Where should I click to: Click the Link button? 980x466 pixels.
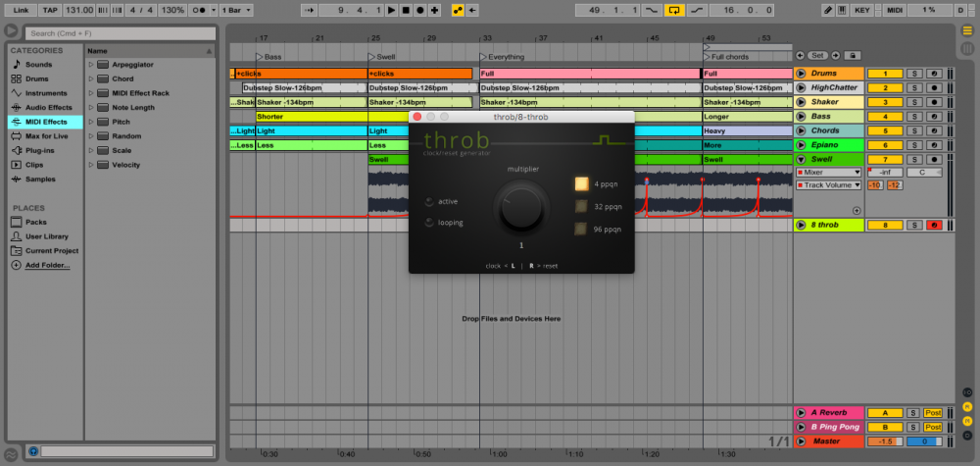pos(21,10)
